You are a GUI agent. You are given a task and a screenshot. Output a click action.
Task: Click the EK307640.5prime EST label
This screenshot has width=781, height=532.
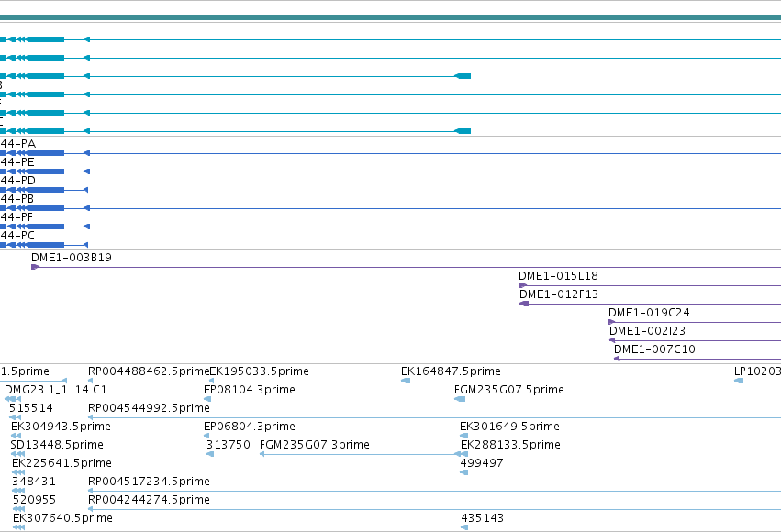[62, 518]
